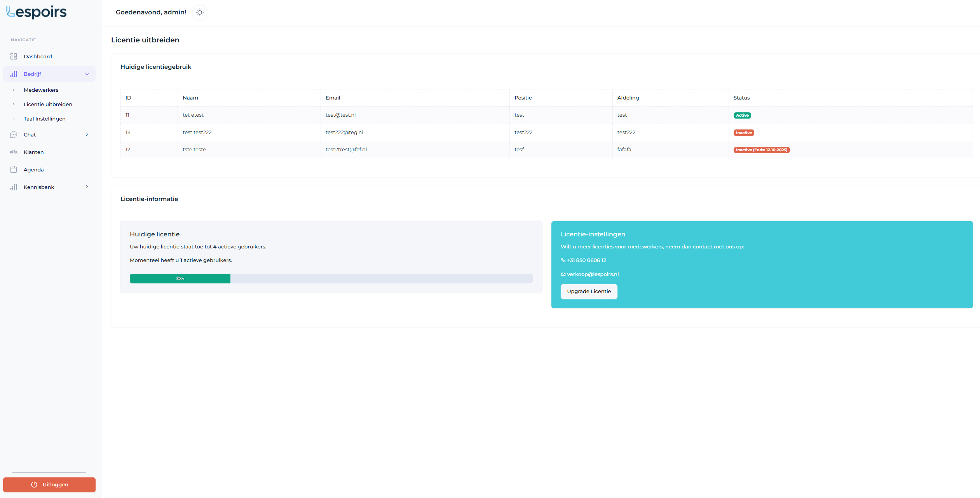Click the Uitloggen button
This screenshot has height=498, width=980.
tap(49, 484)
